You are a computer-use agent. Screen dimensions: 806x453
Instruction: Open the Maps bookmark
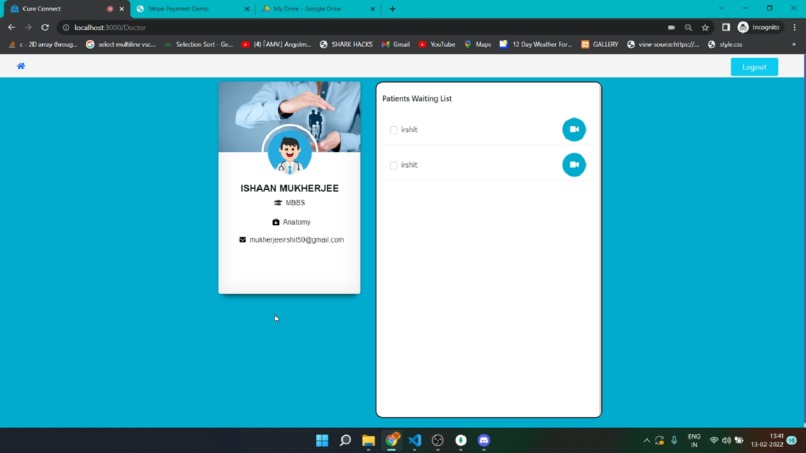[478, 45]
